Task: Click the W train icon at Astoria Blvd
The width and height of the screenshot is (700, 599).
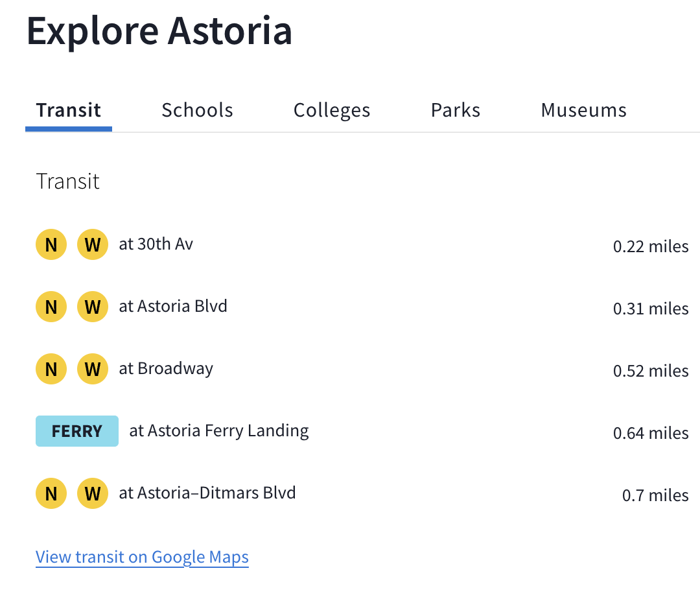Action: pyautogui.click(x=93, y=307)
